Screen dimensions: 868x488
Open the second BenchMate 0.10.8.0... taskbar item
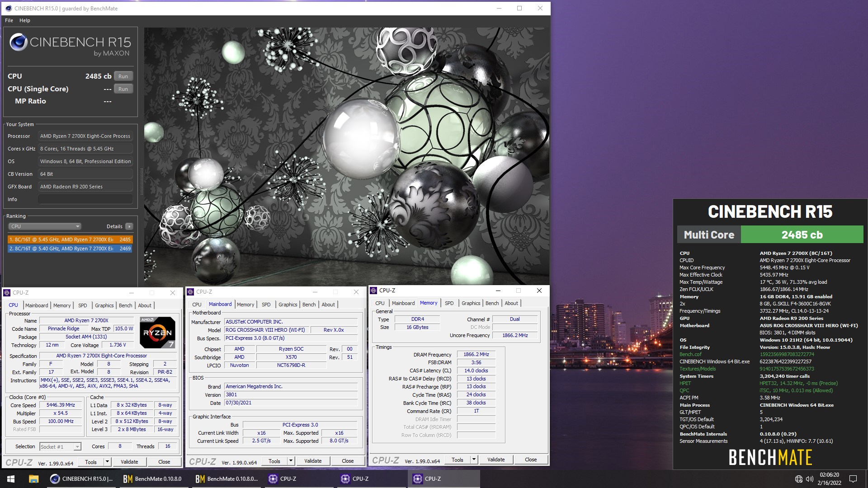pos(226,479)
